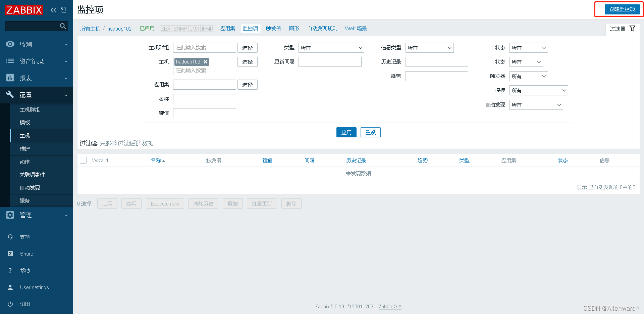Viewport: 644px width, 314px height.
Task: Click the power icon for 退出
Action: pos(10,304)
